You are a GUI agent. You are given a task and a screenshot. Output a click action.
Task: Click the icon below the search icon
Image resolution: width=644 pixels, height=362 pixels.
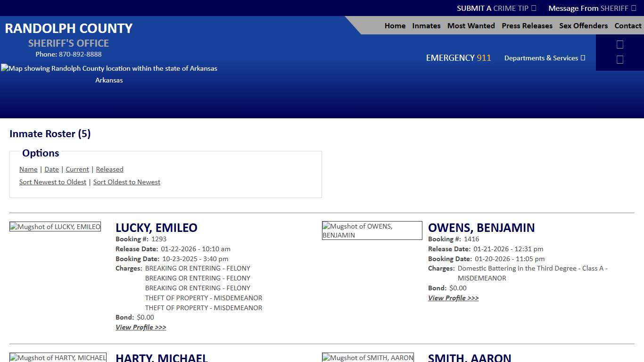[620, 59]
